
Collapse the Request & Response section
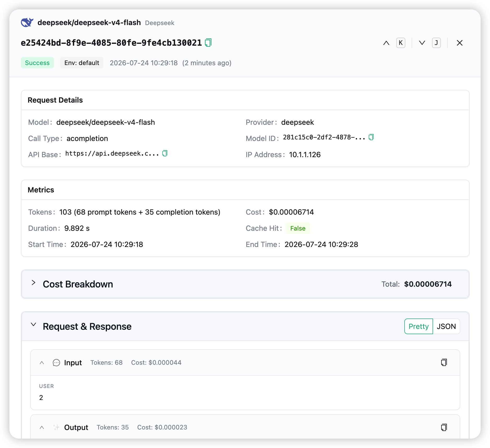click(33, 325)
